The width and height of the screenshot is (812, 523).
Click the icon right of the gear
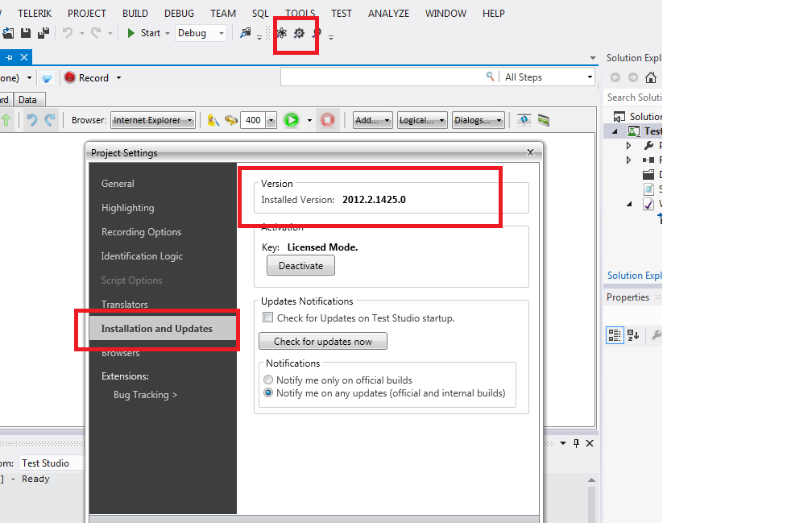coord(317,33)
